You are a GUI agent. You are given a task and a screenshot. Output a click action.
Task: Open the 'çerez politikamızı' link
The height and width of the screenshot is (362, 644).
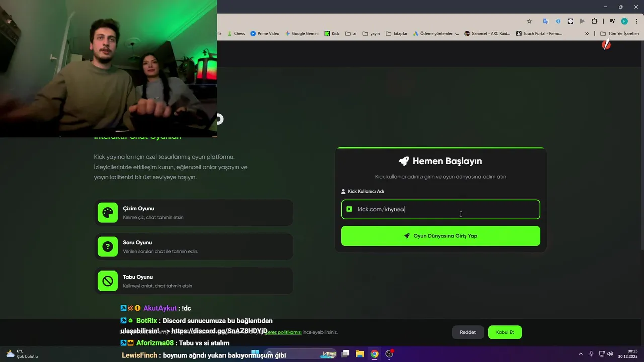(283, 332)
